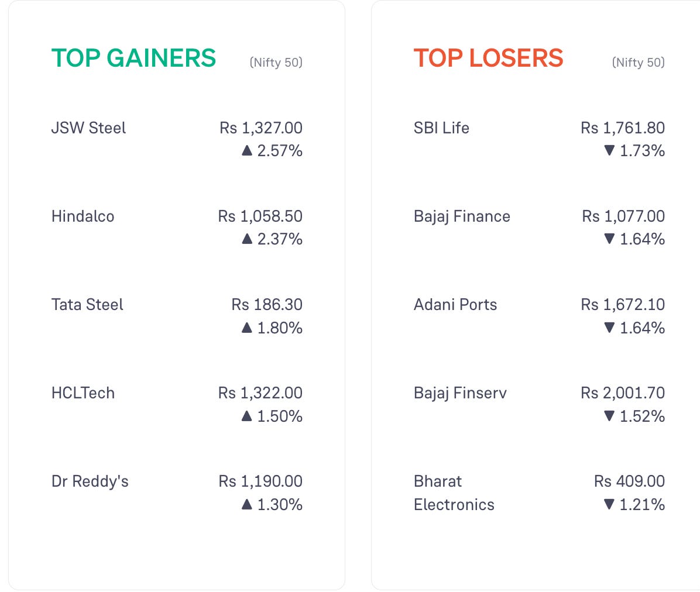Click the TOP GAINERS heading
700x592 pixels.
click(133, 58)
